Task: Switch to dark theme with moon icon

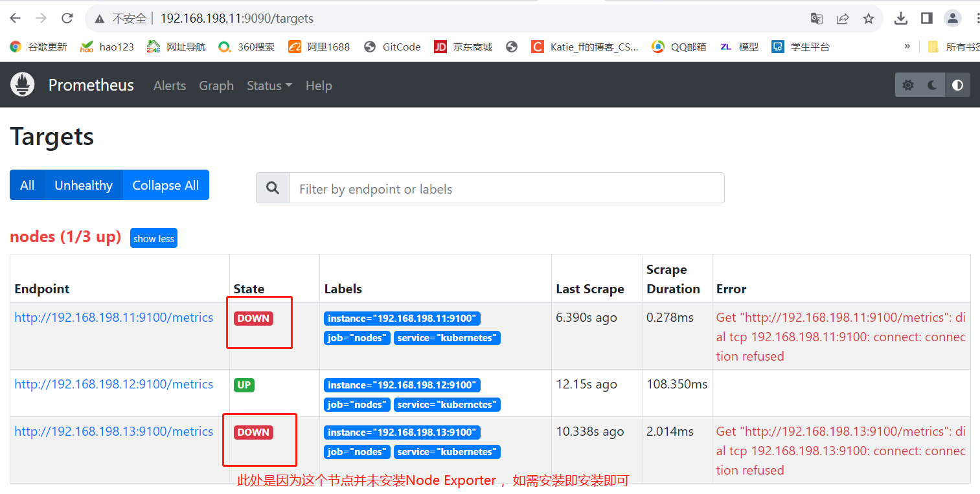Action: click(933, 85)
